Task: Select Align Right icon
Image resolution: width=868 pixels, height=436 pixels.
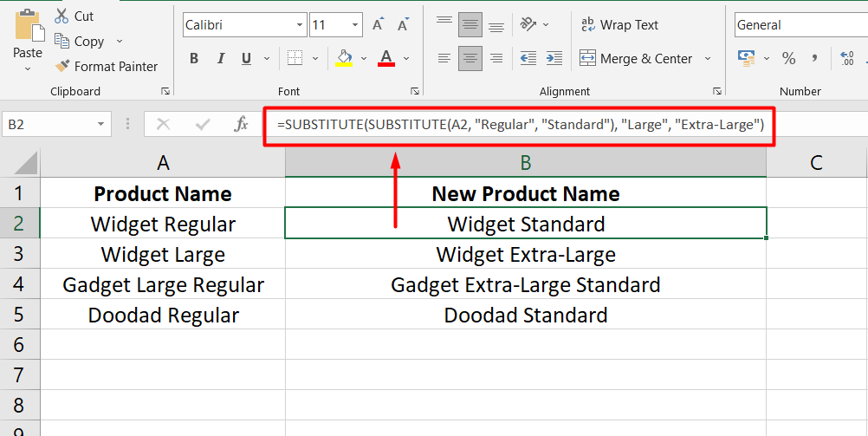Action: coord(496,58)
